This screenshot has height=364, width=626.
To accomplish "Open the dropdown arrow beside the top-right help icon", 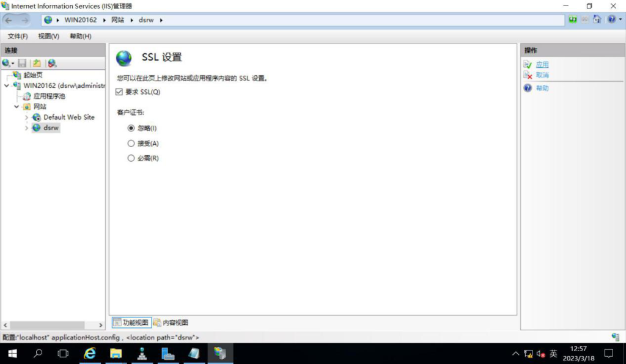I will tap(620, 20).
